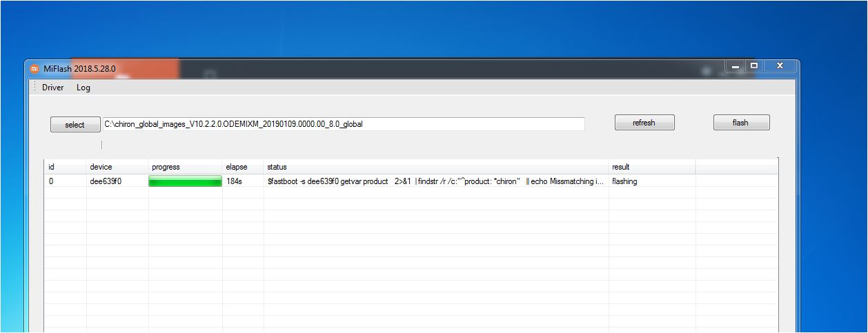Minimize the MiFlash window
Screen dimensions: 868x333
click(x=736, y=66)
